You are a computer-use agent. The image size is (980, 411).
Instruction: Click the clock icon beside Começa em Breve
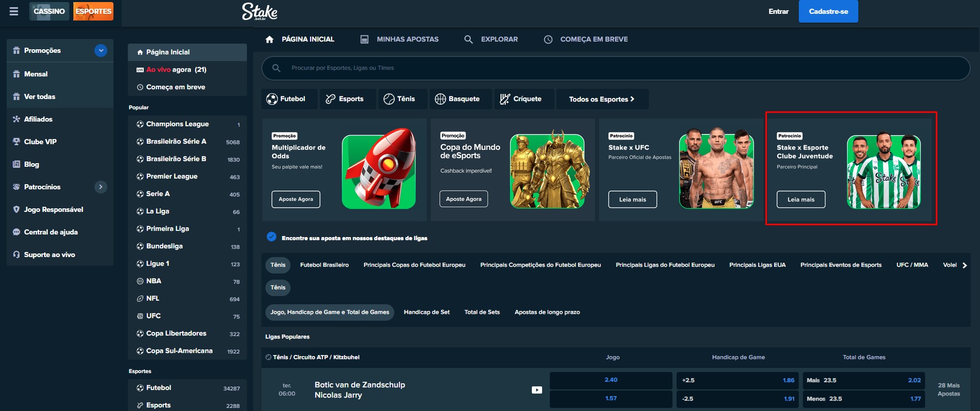(548, 40)
